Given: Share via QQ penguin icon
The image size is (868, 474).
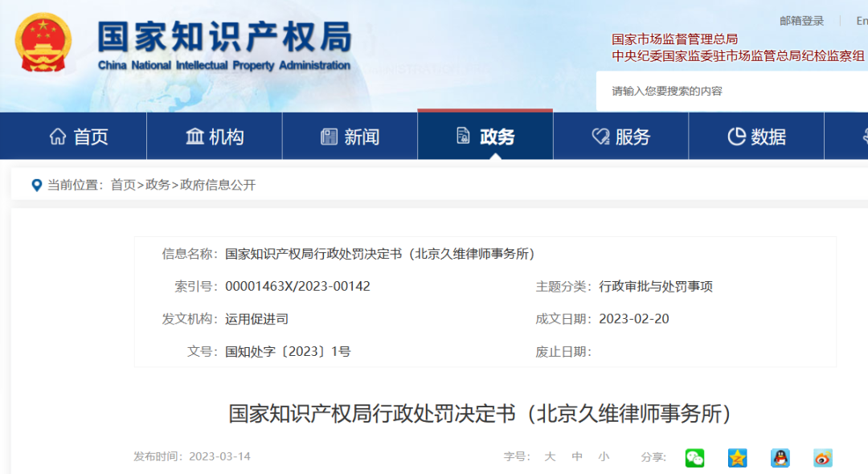Looking at the screenshot, I should (780, 458).
